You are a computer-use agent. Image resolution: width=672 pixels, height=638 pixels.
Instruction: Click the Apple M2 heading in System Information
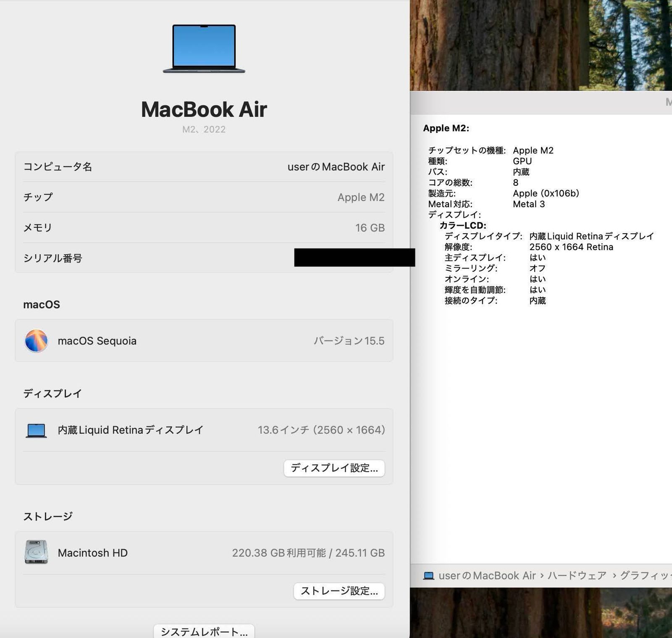coord(446,128)
